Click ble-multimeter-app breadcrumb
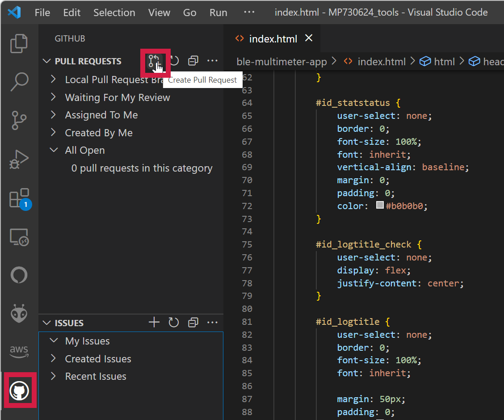Screen dimensions: 504x420 click(281, 62)
